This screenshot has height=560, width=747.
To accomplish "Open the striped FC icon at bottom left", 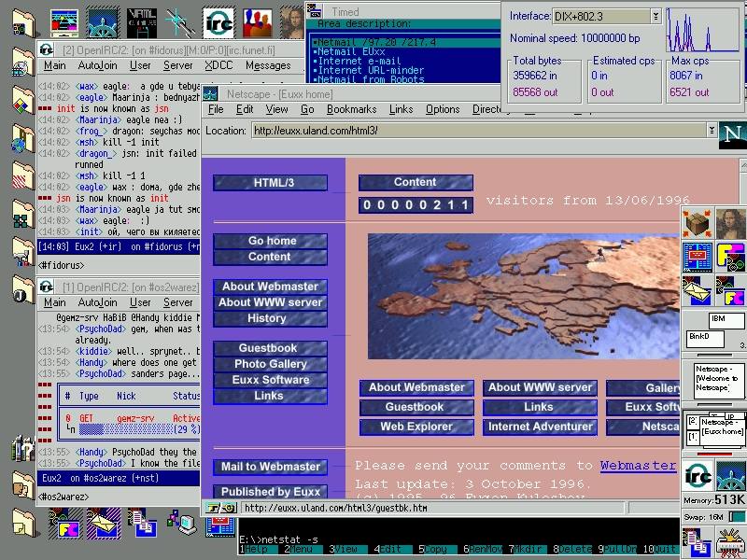I will click(x=64, y=524).
